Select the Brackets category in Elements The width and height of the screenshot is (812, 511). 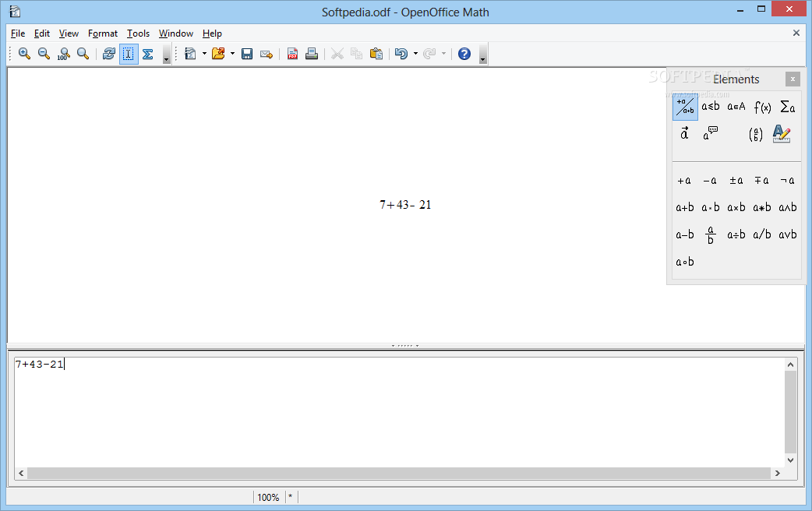pyautogui.click(x=756, y=134)
